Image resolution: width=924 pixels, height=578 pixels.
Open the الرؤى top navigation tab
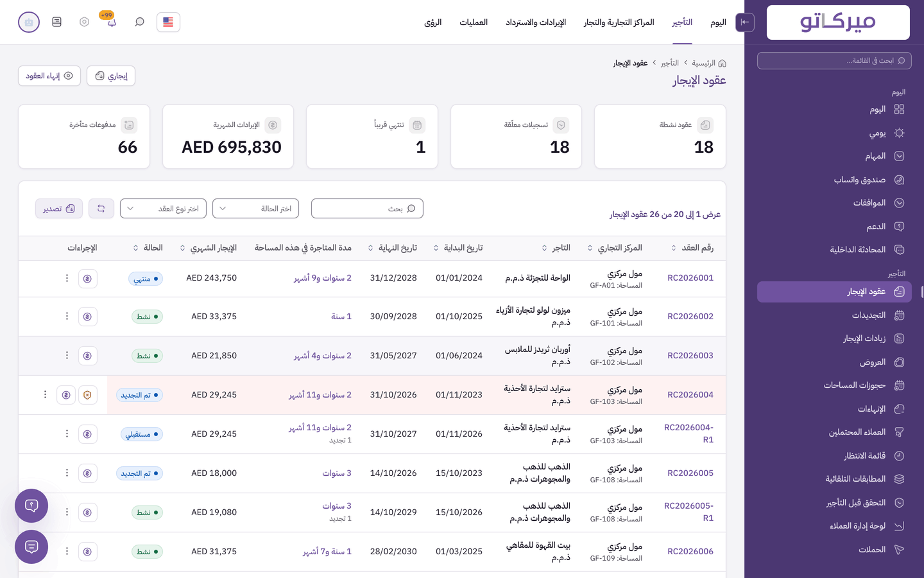433,22
